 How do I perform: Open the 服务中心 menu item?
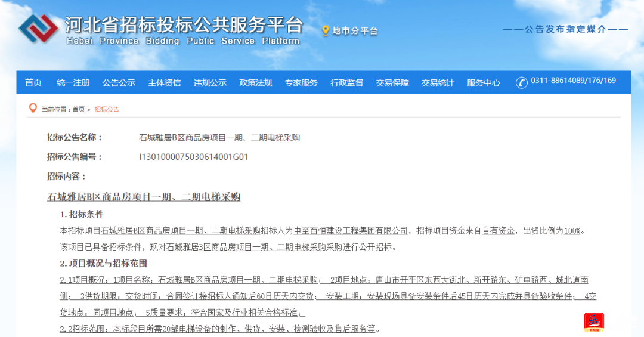click(x=484, y=82)
